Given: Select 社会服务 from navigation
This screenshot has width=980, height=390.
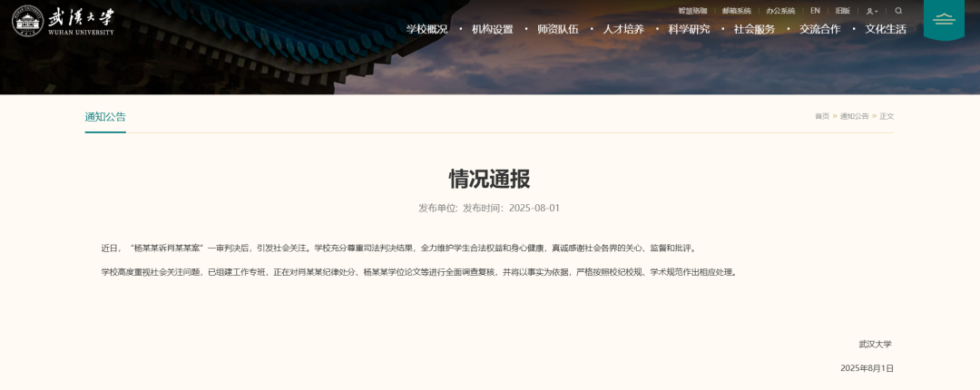Looking at the screenshot, I should pos(754,29).
